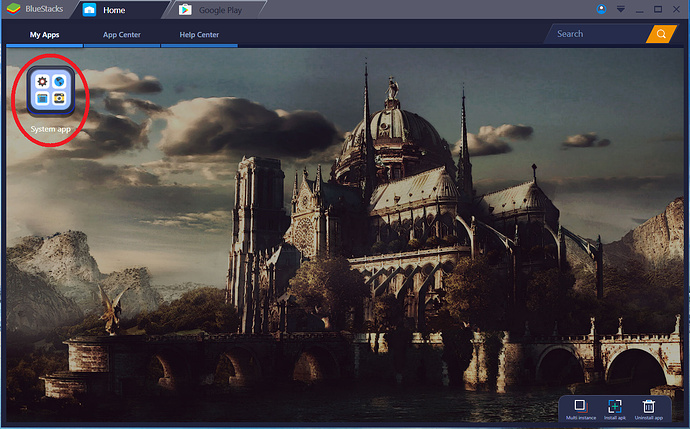Image resolution: width=690 pixels, height=429 pixels.
Task: Open the title bar dropdown arrow menu
Action: pos(620,9)
